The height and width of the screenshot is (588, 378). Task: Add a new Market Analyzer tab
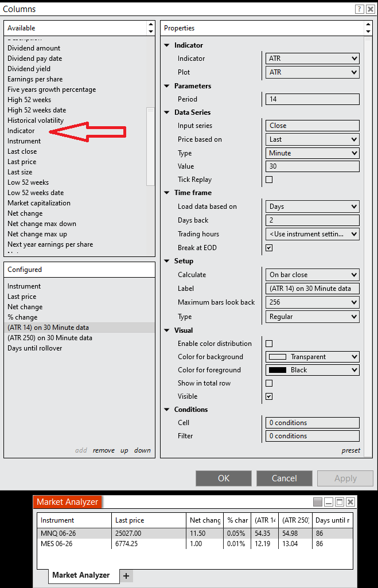point(126,575)
